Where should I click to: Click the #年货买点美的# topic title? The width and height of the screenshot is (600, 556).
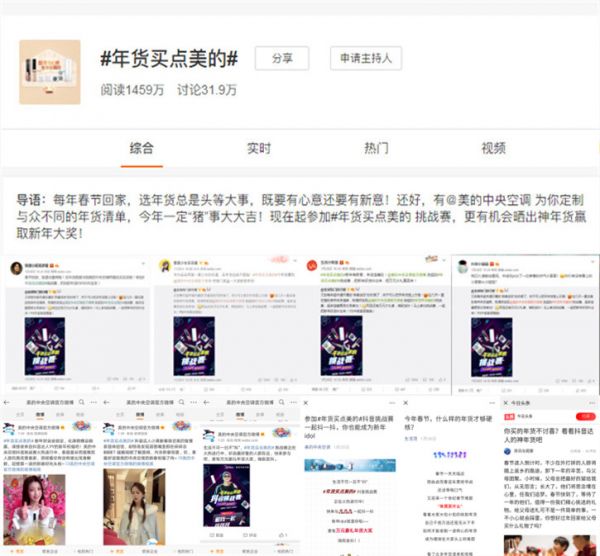(170, 59)
